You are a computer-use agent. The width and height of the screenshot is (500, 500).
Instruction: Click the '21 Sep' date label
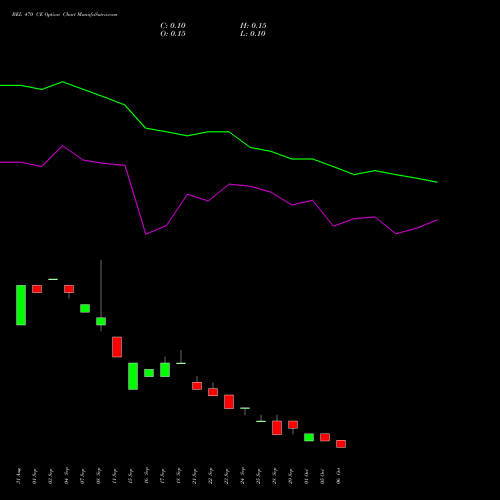point(195,476)
